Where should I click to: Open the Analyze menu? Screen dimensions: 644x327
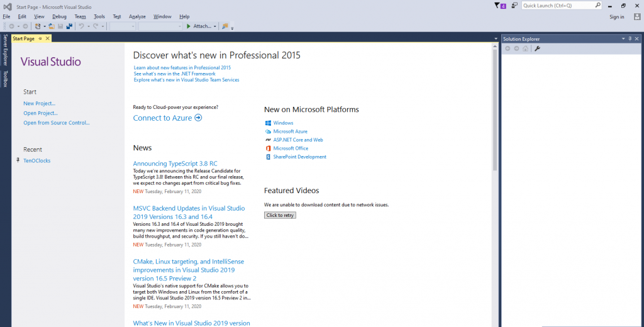pos(137,16)
